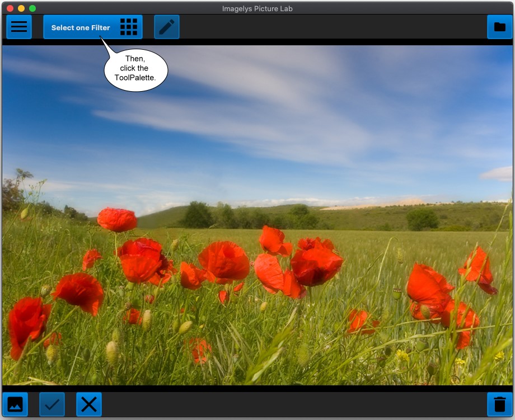Click the poppy field image preview
Image resolution: width=515 pixels, height=420 pixels.
tap(257, 215)
